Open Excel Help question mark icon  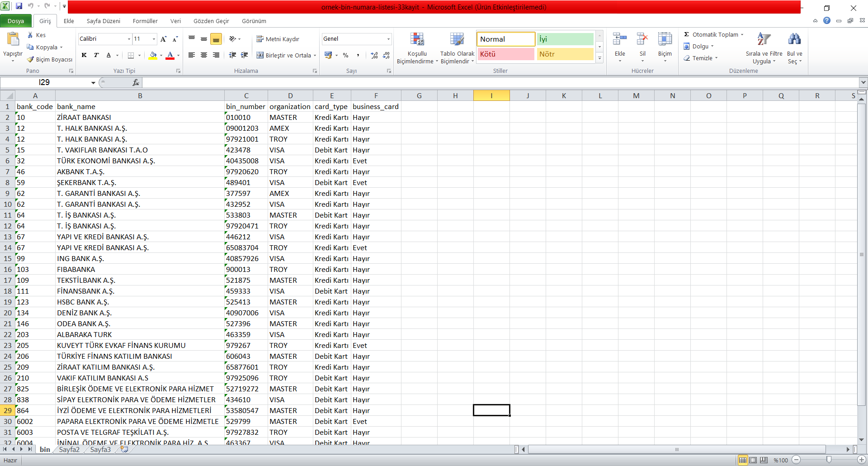827,21
